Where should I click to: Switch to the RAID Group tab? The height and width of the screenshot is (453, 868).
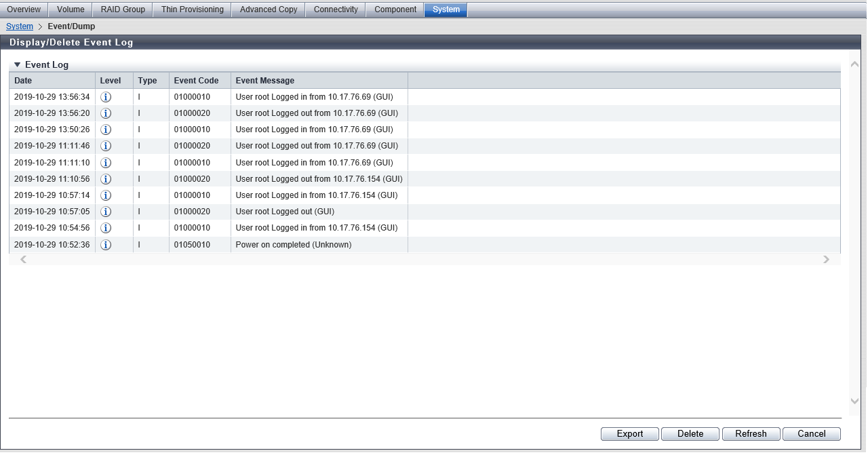(x=123, y=9)
